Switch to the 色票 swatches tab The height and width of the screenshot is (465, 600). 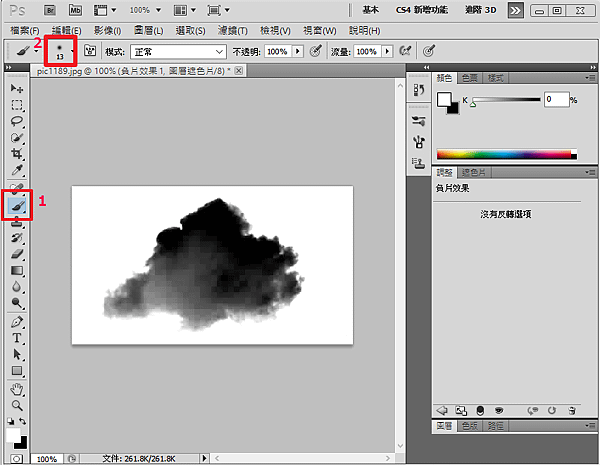(x=470, y=78)
